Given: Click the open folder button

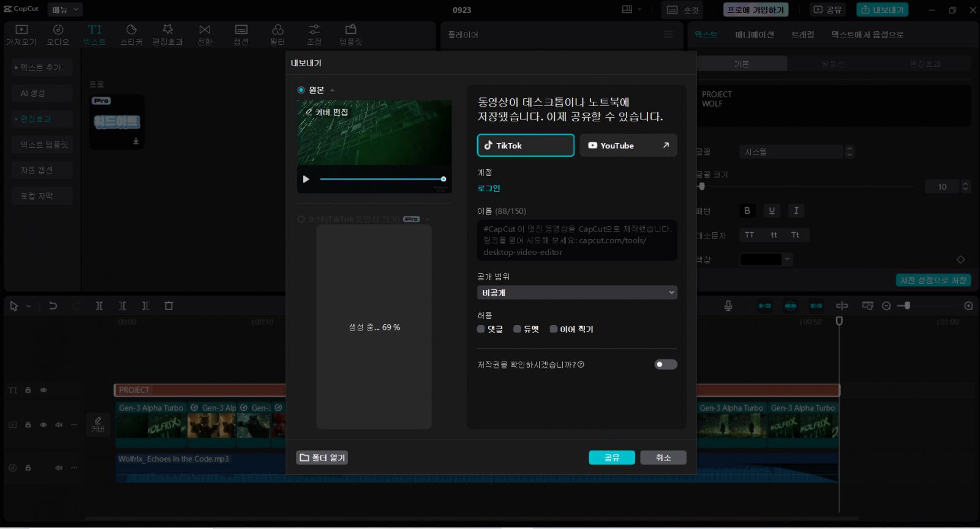Looking at the screenshot, I should pyautogui.click(x=322, y=457).
